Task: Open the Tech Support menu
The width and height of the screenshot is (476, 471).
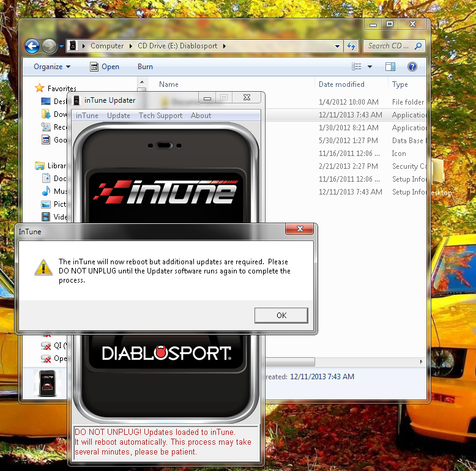Action: point(160,116)
